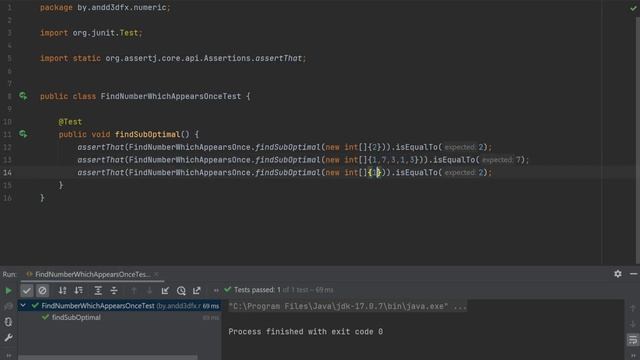Click run gutter icon beside findSubOptimal method
This screenshot has width=640, height=360.
point(23,134)
